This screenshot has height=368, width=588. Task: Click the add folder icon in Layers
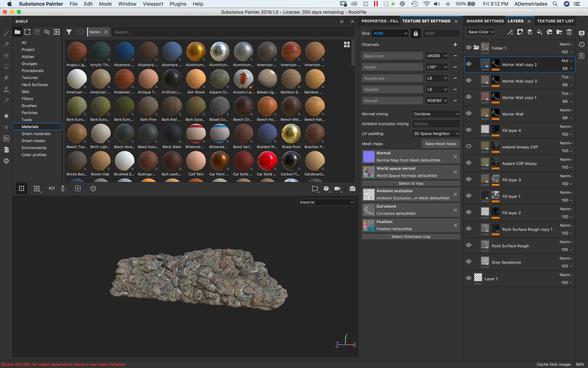click(559, 32)
